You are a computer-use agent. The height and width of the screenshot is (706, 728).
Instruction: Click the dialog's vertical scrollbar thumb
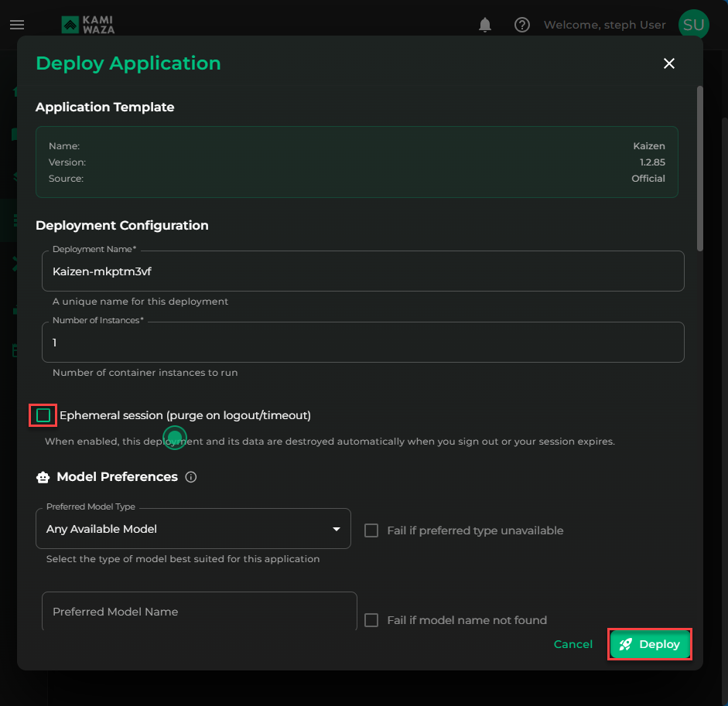pos(699,169)
